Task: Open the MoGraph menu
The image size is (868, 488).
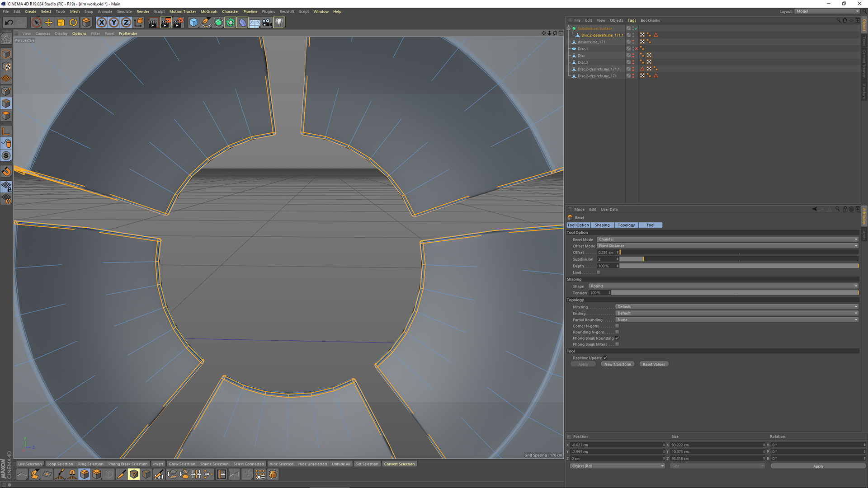Action: click(209, 12)
